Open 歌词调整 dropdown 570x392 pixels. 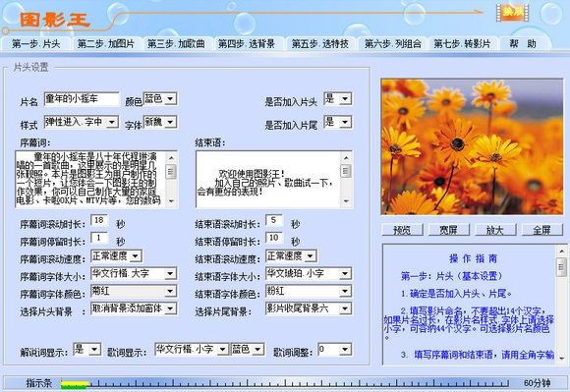334,349
